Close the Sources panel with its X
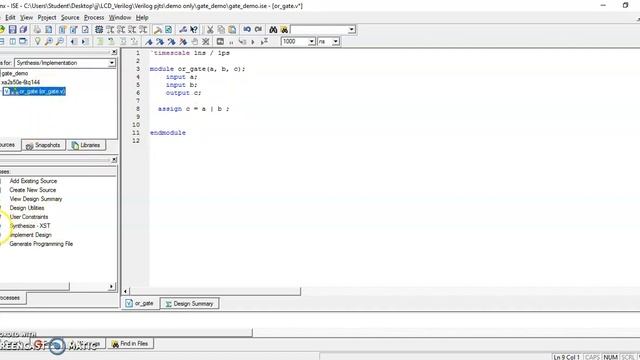Viewport: 640px width, 360px height. coord(114,52)
